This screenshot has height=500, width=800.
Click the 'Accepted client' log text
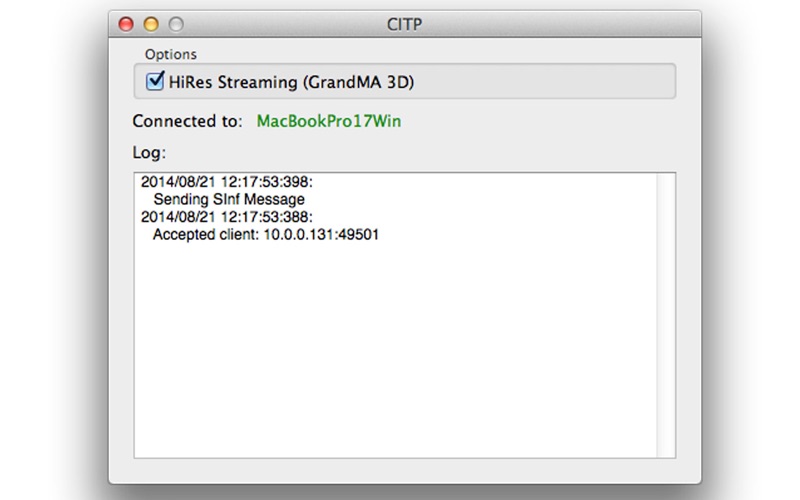(x=206, y=235)
